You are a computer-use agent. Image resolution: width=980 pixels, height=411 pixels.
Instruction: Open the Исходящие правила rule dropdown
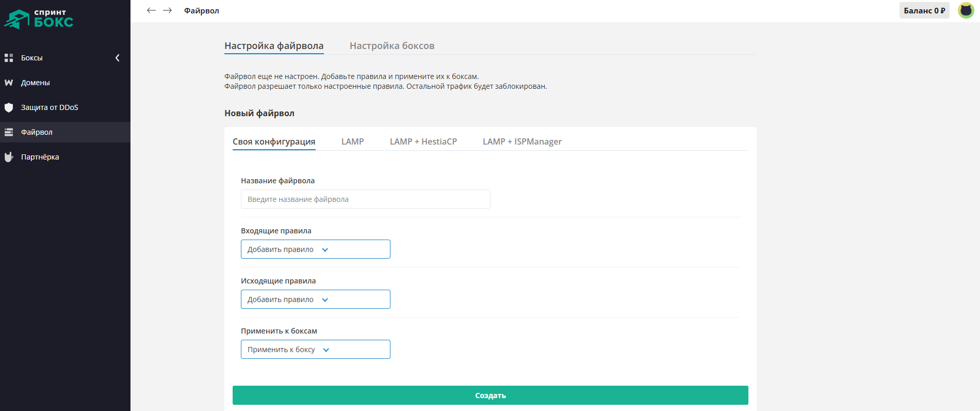pos(315,299)
